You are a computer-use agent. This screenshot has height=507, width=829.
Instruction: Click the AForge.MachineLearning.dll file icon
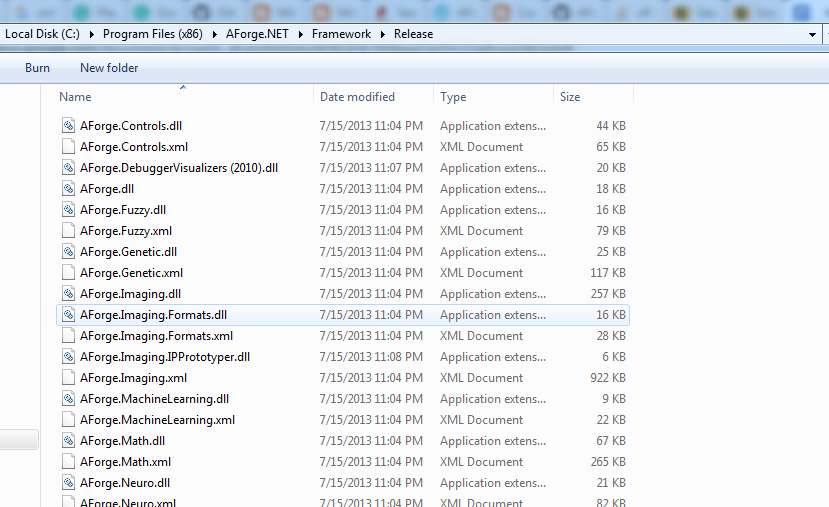[x=68, y=399]
